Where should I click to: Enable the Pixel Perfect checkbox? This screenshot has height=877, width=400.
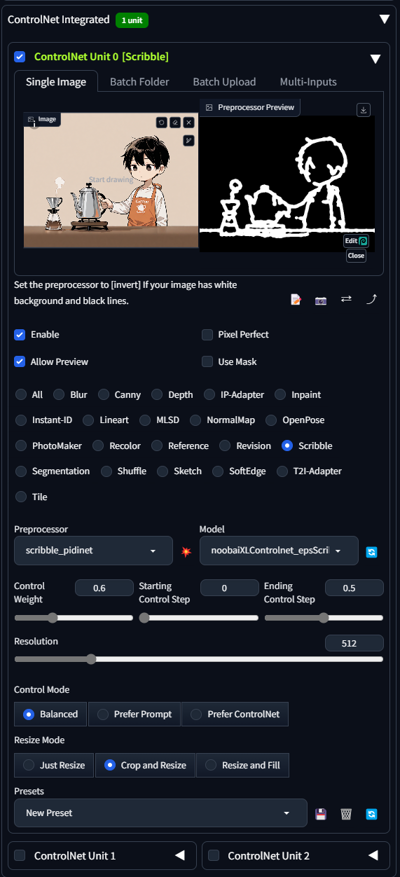[208, 335]
